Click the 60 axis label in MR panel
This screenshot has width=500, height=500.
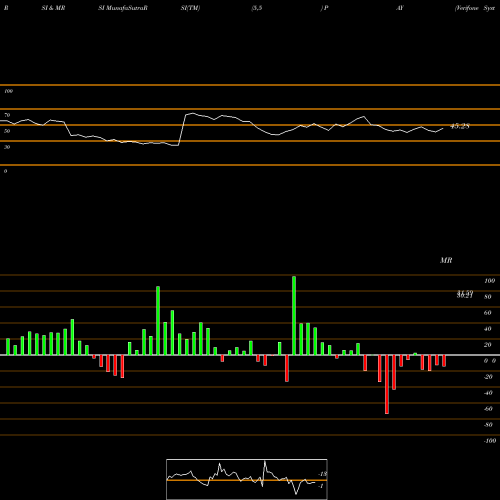click(488, 313)
